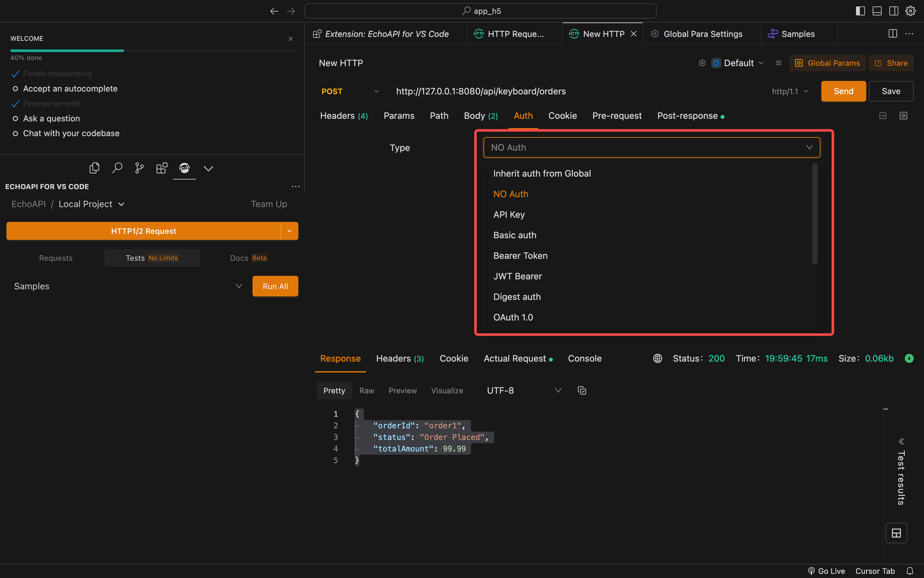924x578 pixels.
Task: Show more sidebar views chevron
Action: 209,169
